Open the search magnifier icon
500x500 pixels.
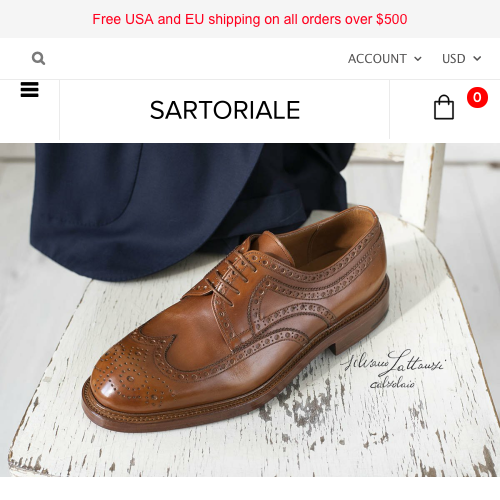pyautogui.click(x=38, y=58)
